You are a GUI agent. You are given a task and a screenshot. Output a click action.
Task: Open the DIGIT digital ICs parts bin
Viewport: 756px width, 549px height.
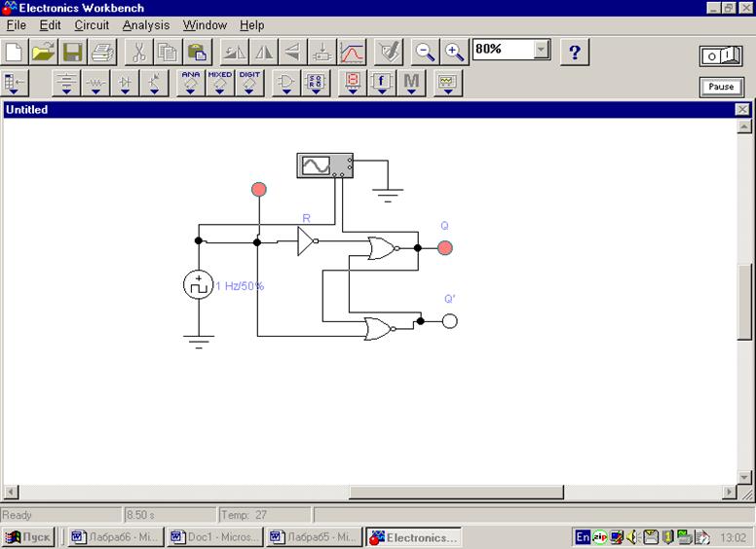249,84
